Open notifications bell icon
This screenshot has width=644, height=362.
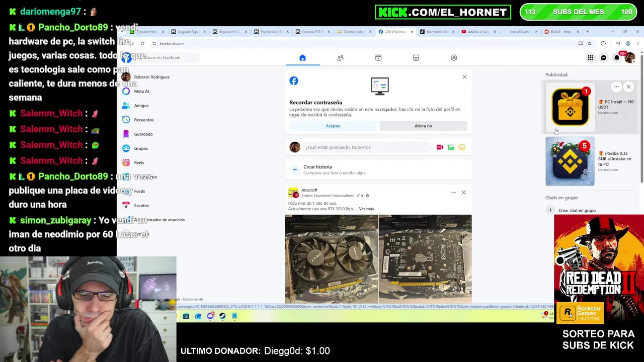coord(617,58)
